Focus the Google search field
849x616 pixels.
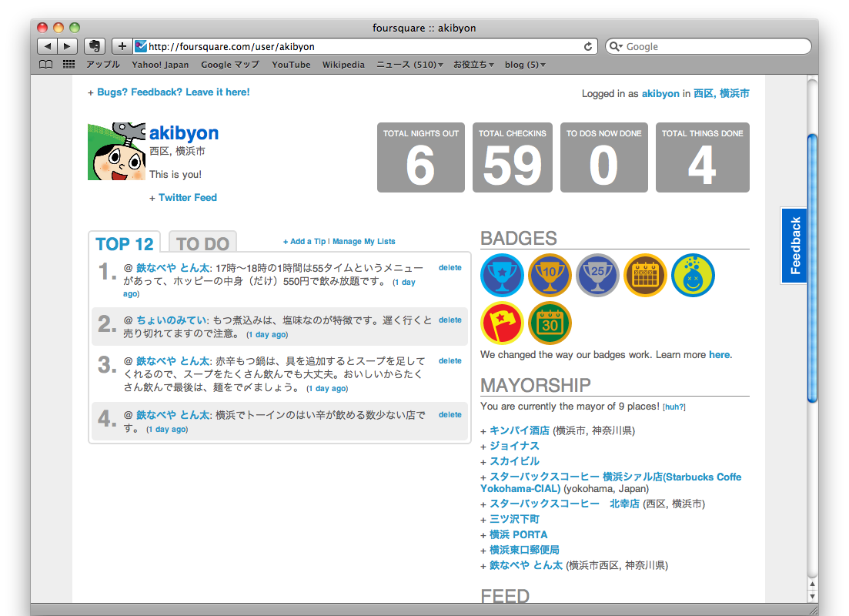[x=708, y=47]
